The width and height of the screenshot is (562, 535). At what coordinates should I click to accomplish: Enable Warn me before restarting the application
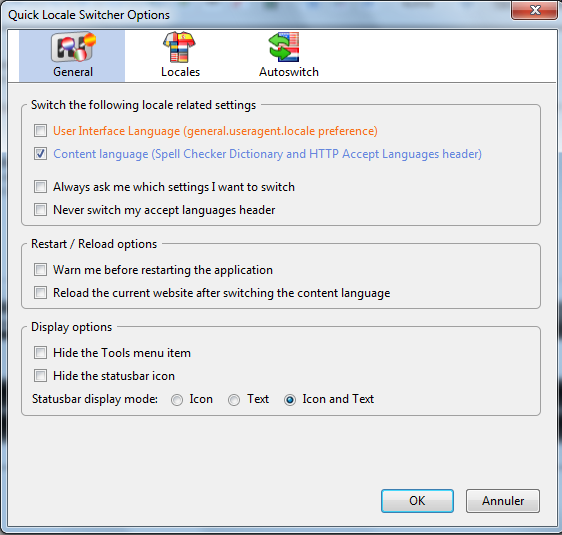[x=41, y=269]
